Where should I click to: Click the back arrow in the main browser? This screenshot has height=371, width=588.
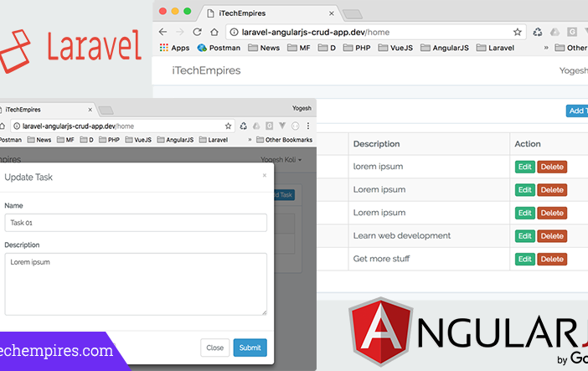[x=162, y=32]
